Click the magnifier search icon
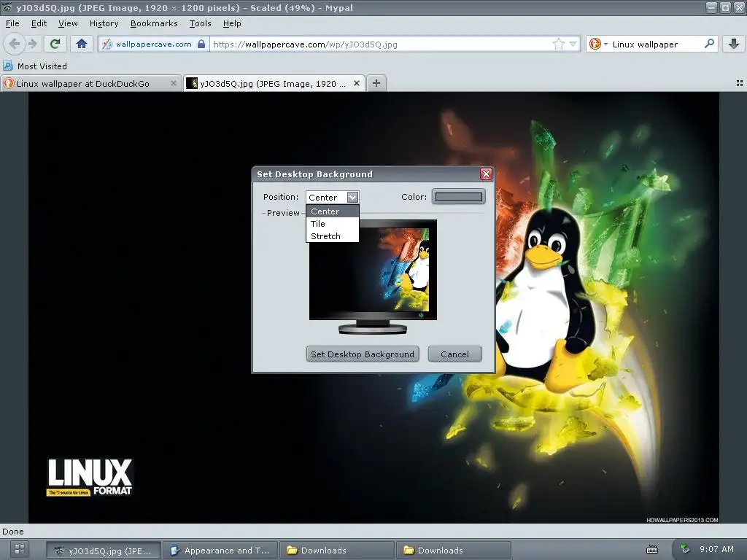 coord(709,44)
